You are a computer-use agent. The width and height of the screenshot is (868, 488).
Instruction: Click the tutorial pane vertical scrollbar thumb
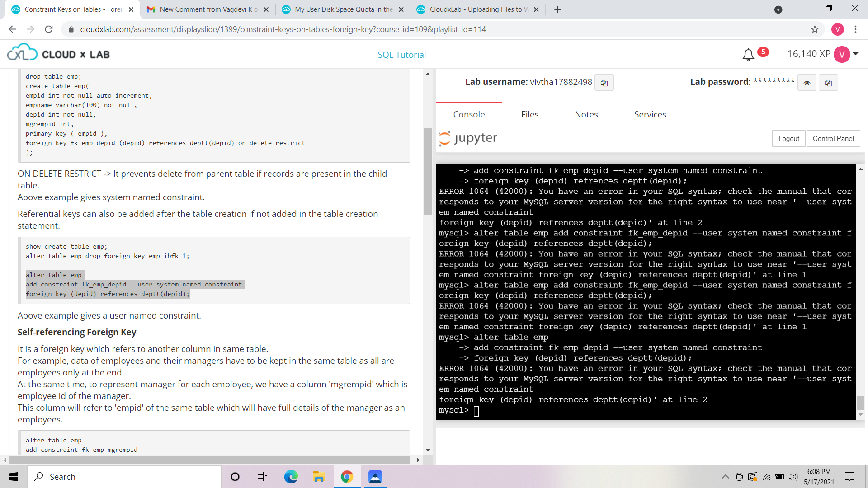(x=428, y=171)
